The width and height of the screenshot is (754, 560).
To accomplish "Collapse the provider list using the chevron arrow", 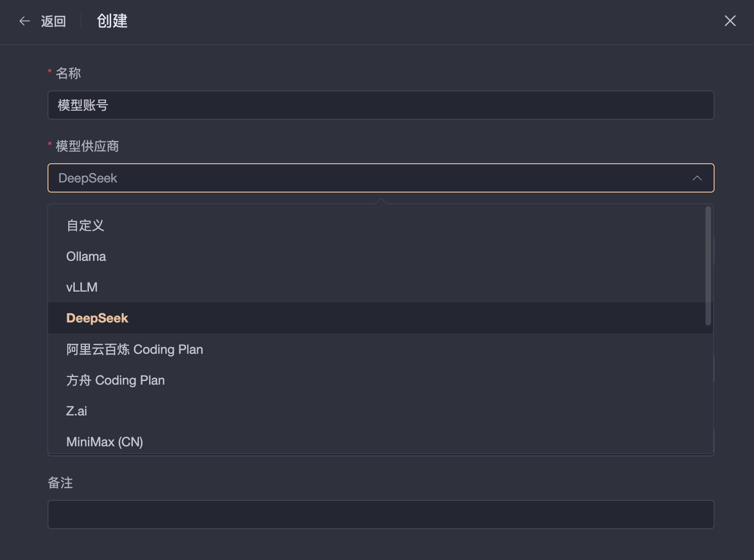I will coord(697,178).
